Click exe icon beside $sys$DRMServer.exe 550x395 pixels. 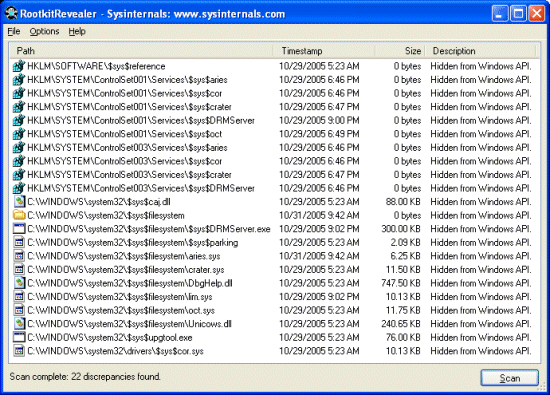tap(19, 229)
